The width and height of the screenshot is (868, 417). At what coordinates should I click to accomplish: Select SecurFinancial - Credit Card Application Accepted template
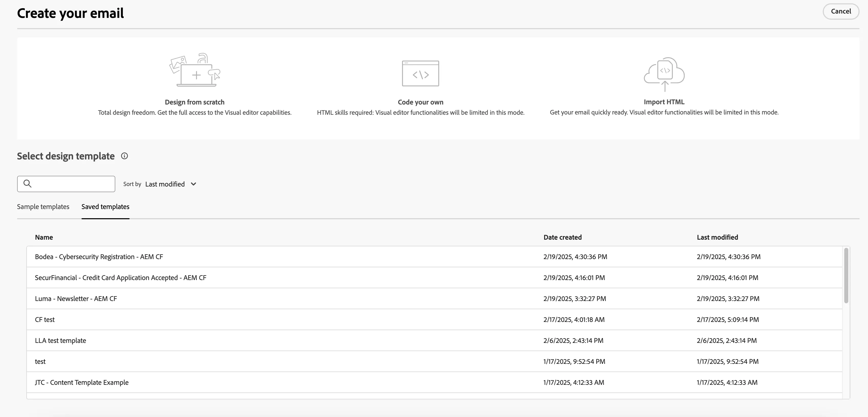pos(435,277)
